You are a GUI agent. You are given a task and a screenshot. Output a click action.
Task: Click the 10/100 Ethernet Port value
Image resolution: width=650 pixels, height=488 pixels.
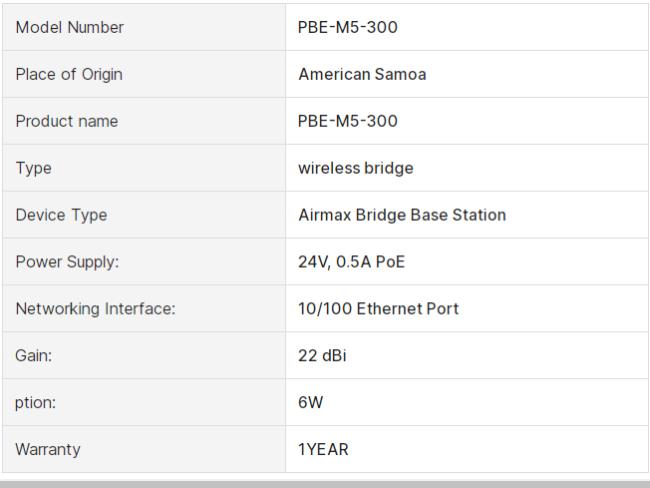pos(378,309)
